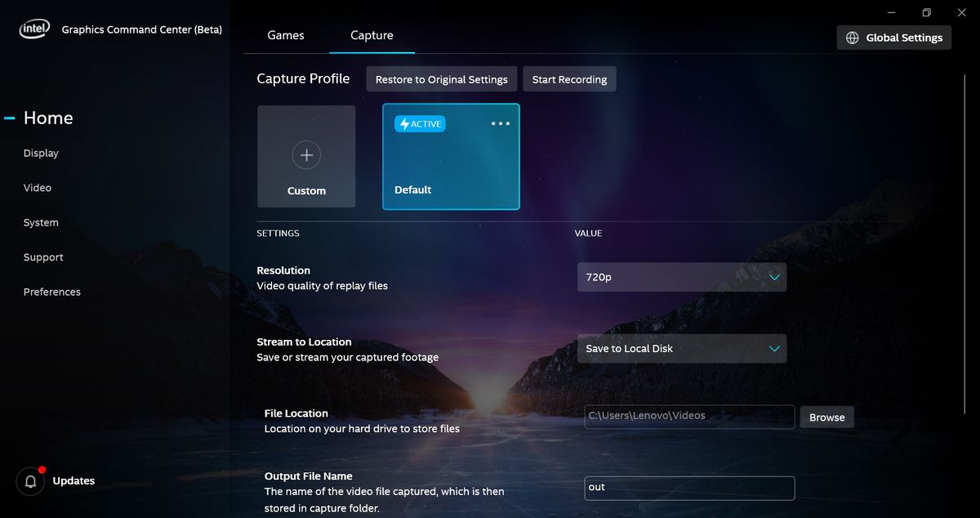This screenshot has width=980, height=518.
Task: Open the Display section in the sidebar
Action: (x=41, y=153)
